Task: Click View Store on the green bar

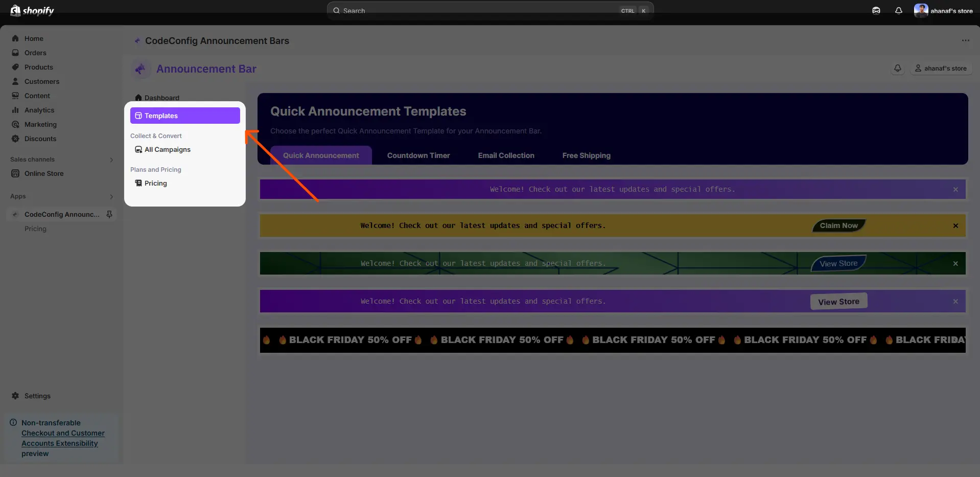Action: tap(839, 263)
